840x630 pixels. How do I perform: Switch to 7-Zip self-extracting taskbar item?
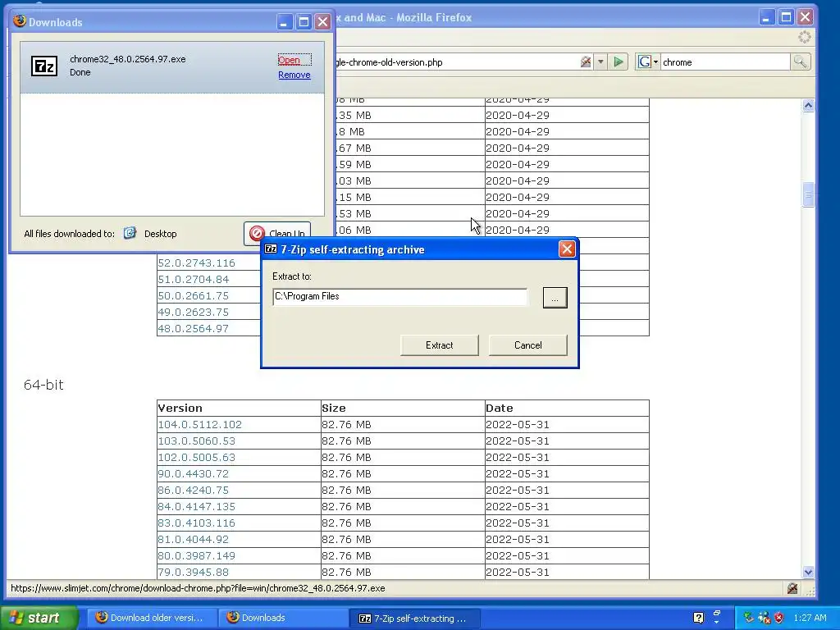414,618
